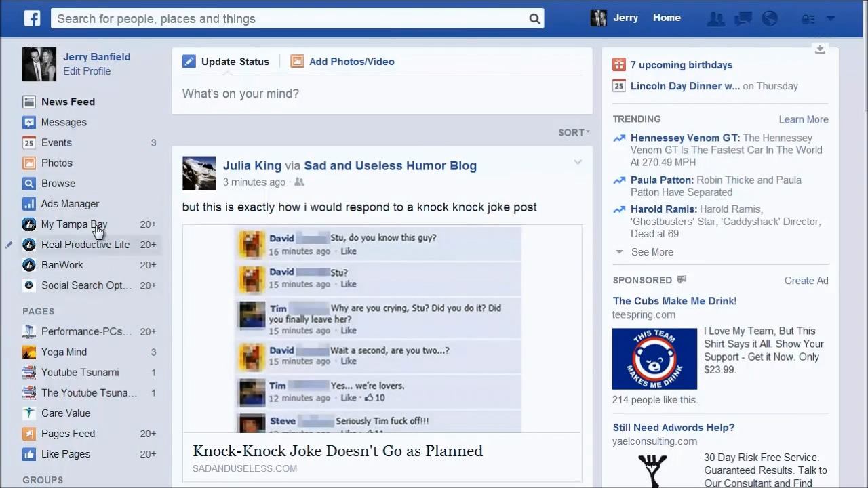Click Julia King's post avatar thumbnail

pyautogui.click(x=199, y=173)
